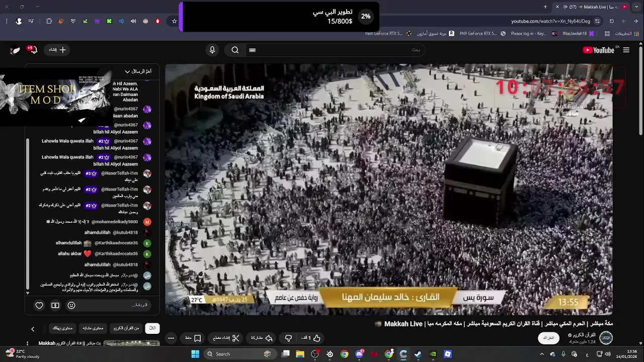
Task: Open the browser media control icon
Action: [31, 21]
